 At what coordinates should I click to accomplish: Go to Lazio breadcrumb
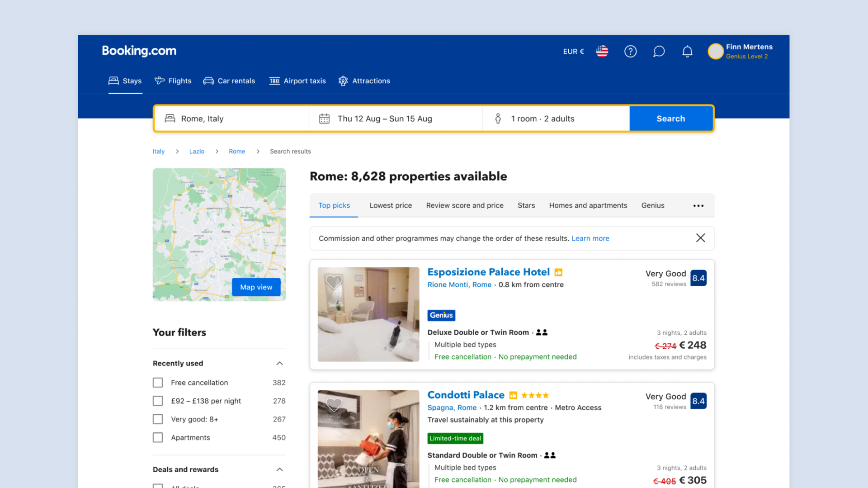(197, 152)
